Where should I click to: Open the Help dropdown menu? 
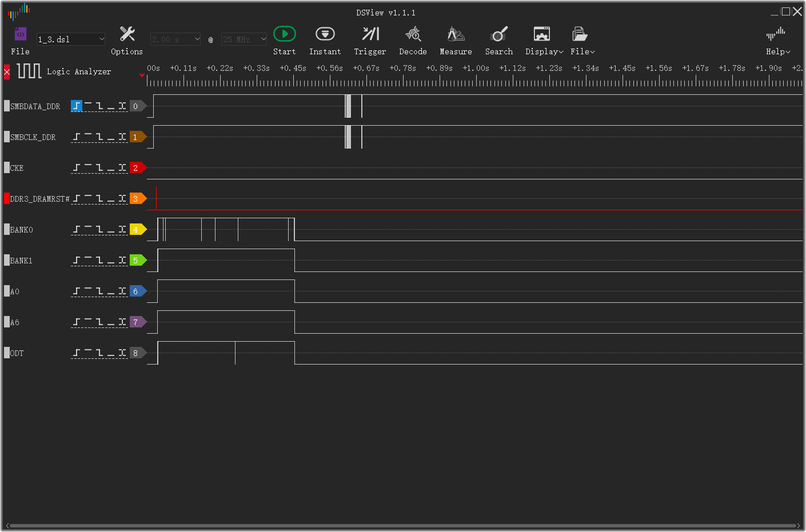coord(777,51)
